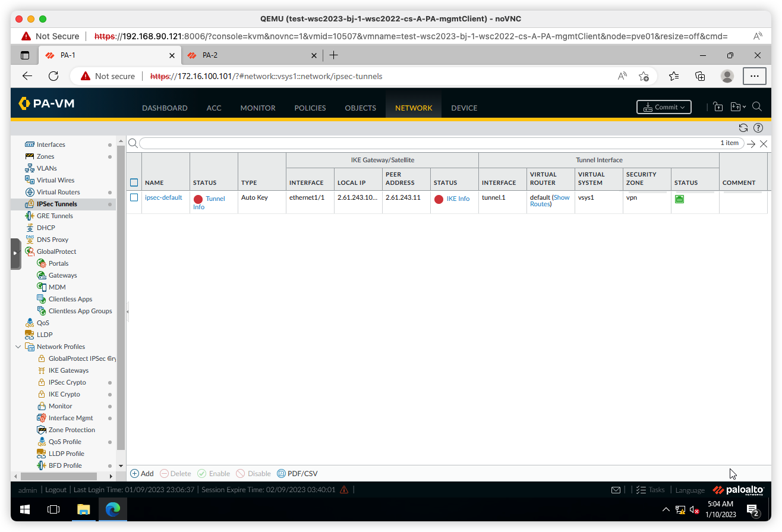Image resolution: width=782 pixels, height=532 pixels.
Task: Click the Logout link
Action: coord(56,490)
